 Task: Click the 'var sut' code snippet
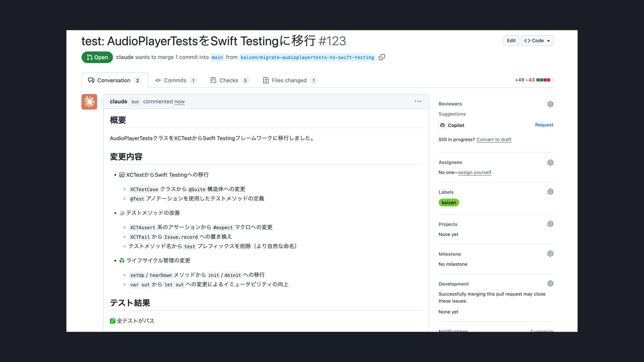pyautogui.click(x=140, y=285)
